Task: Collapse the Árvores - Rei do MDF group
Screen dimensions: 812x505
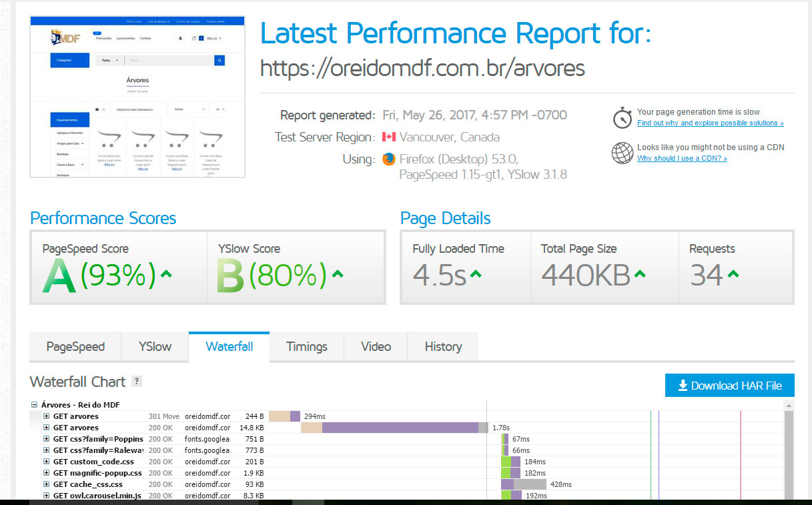Action: coord(34,405)
